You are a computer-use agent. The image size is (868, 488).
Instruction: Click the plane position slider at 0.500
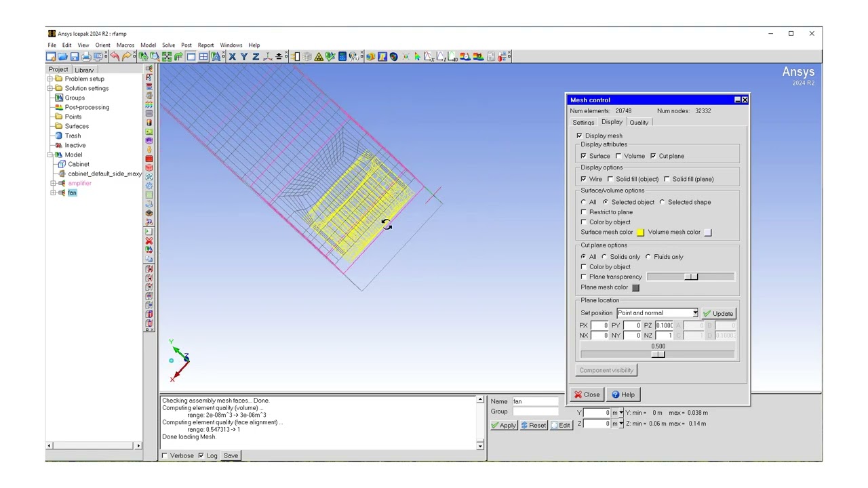click(658, 354)
